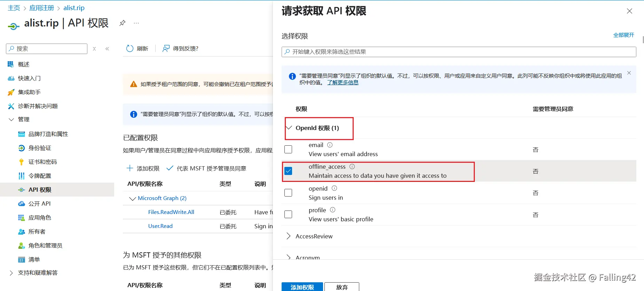The width and height of the screenshot is (644, 291).
Task: Focus the sidebar 搜索 input field
Action: (47, 49)
